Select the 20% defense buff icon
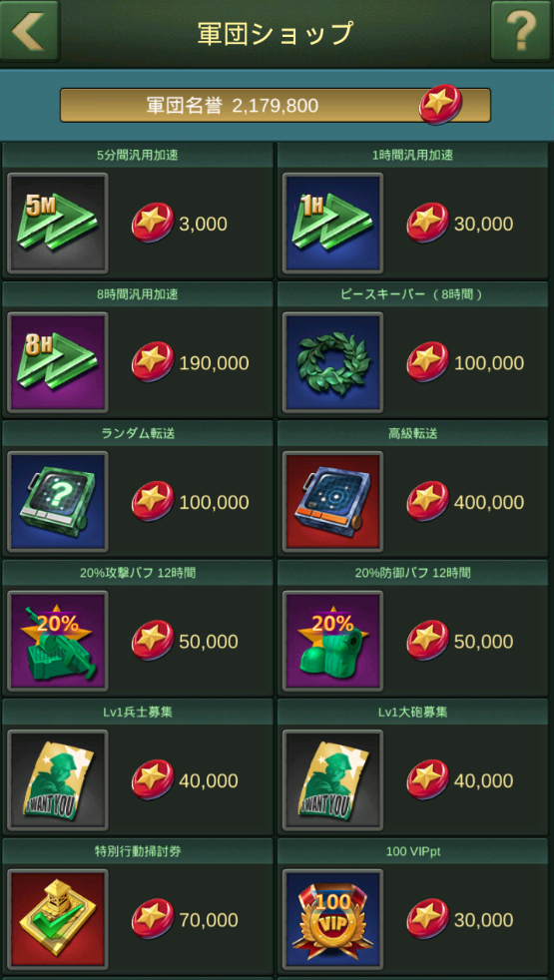This screenshot has width=554, height=980. click(x=332, y=642)
